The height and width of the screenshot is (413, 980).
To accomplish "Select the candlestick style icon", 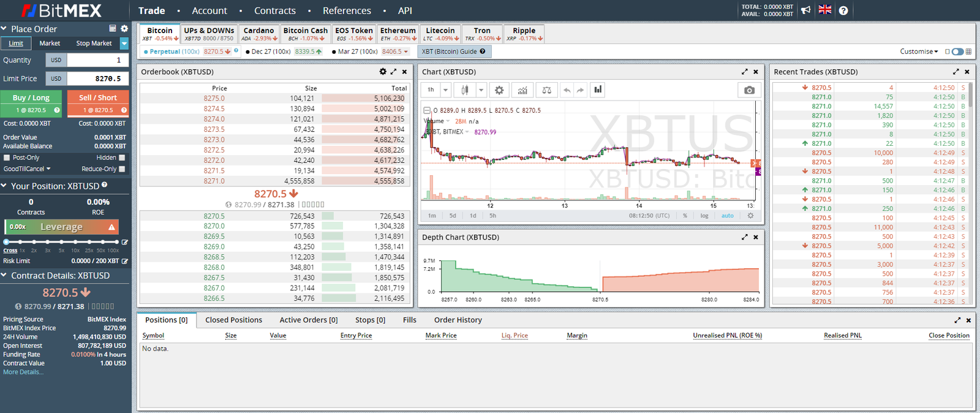I will click(465, 90).
